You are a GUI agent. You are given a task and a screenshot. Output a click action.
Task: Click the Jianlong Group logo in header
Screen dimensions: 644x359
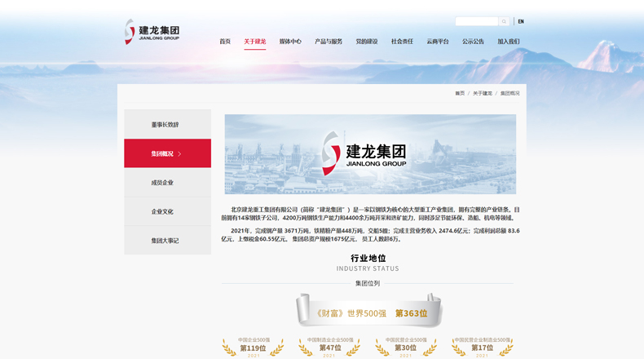tap(152, 32)
